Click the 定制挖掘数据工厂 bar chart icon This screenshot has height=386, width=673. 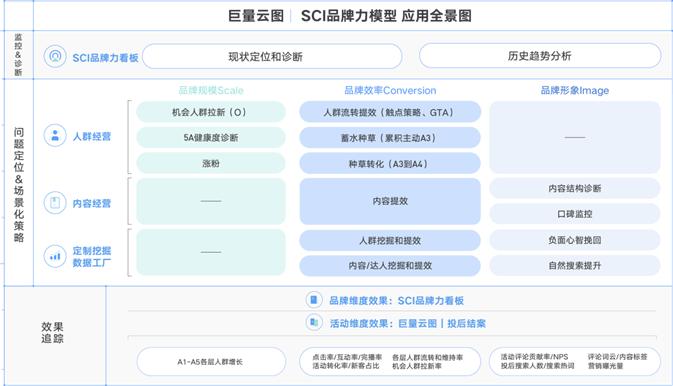click(x=55, y=256)
